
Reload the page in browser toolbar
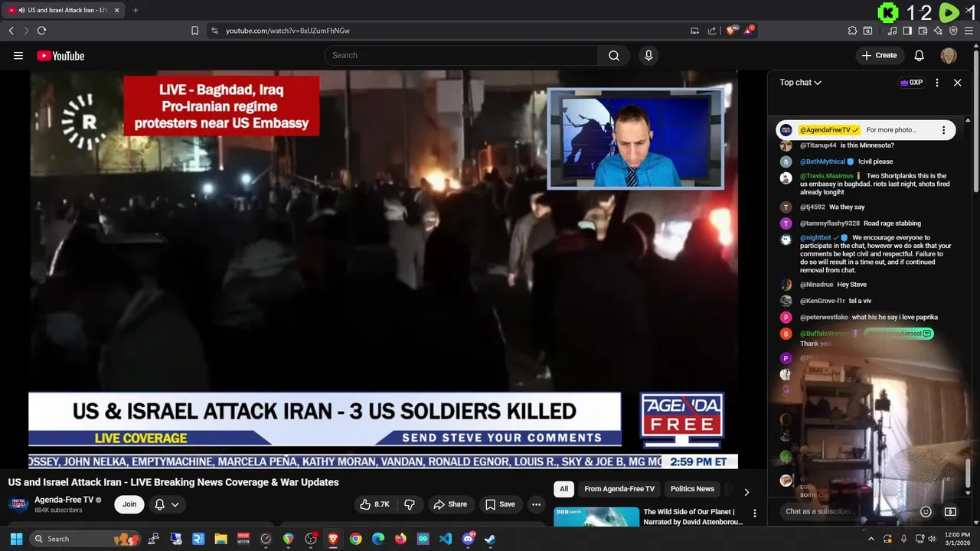(x=41, y=31)
